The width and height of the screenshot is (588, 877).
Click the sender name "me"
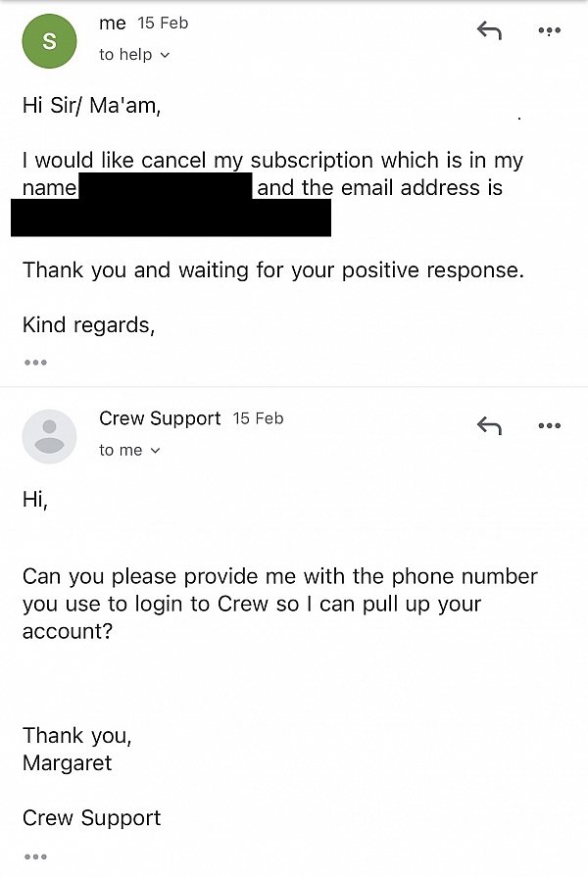(x=113, y=24)
